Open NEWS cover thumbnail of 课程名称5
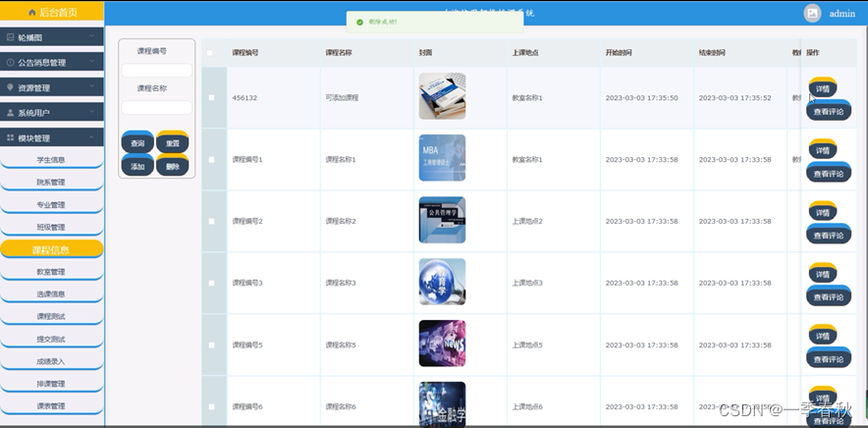 pos(442,344)
